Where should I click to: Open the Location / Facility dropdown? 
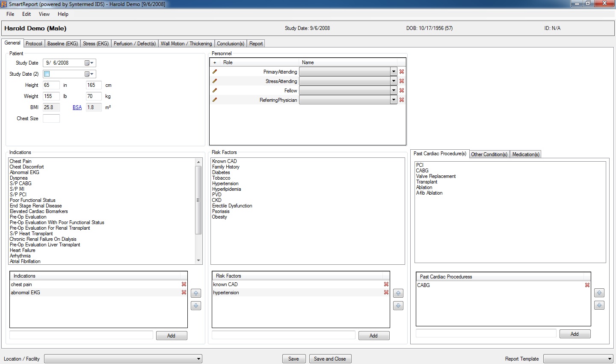pyautogui.click(x=198, y=359)
